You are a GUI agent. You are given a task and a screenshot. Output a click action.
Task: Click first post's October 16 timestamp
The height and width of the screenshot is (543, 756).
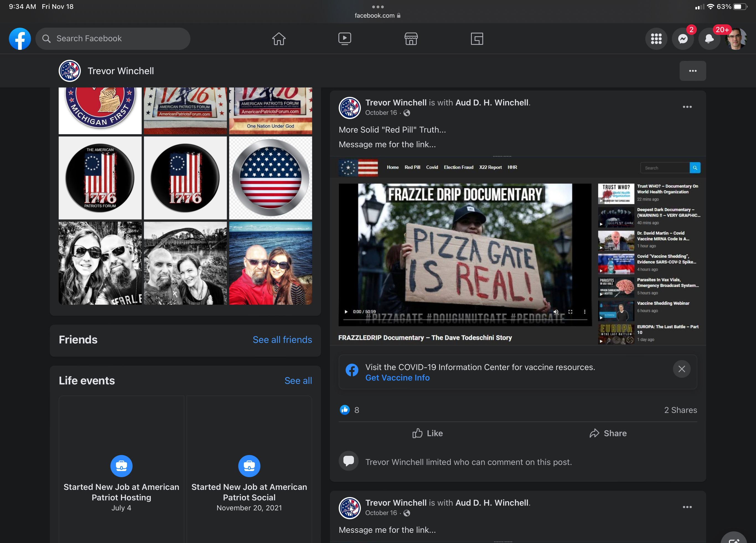[x=381, y=113]
